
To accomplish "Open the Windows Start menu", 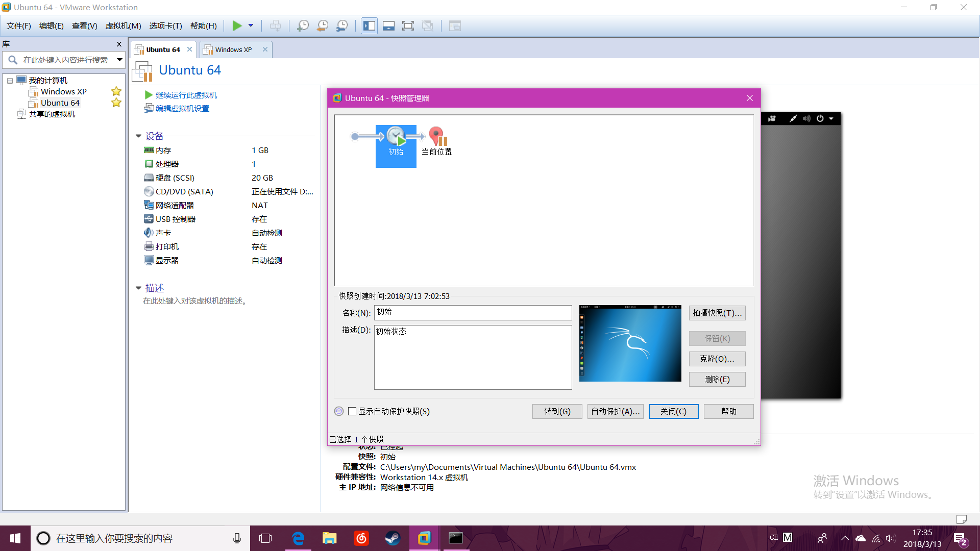I will pos(15,538).
